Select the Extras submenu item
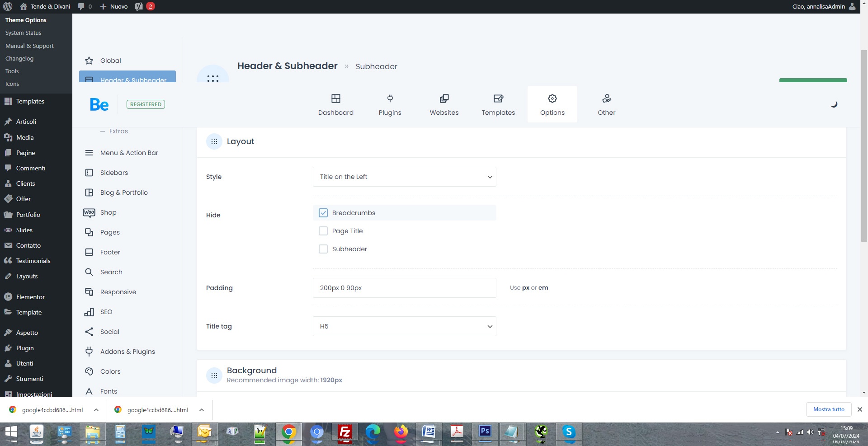This screenshot has width=868, height=446. (x=118, y=131)
